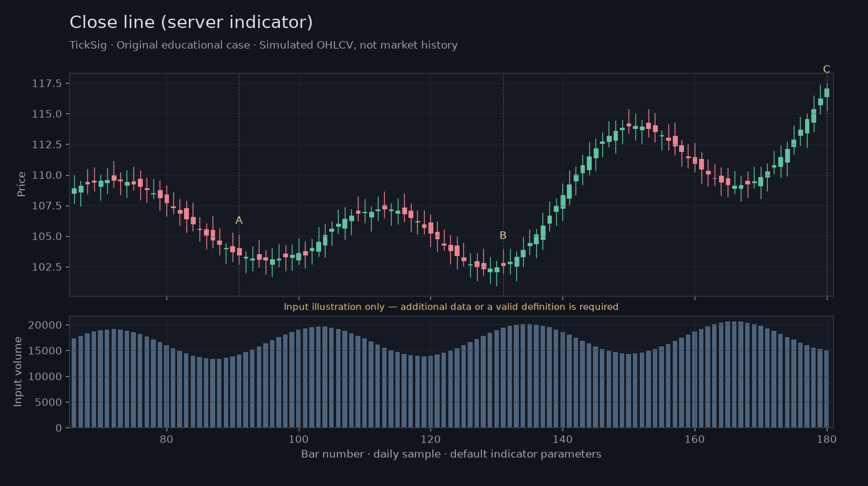Click the 'Input volume' y-axis label
Image resolution: width=868 pixels, height=486 pixels.
click(18, 371)
